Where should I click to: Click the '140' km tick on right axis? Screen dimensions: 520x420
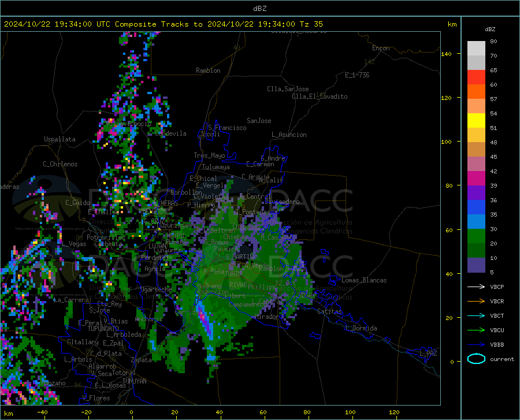[x=446, y=54]
